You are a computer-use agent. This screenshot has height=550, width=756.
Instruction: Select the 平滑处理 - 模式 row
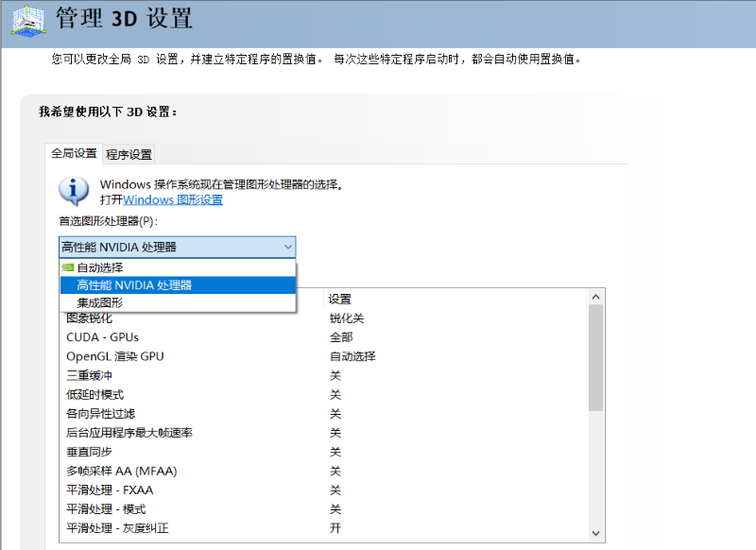(x=323, y=509)
